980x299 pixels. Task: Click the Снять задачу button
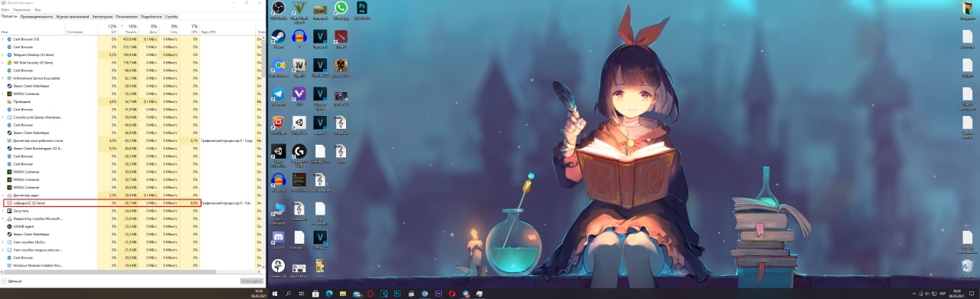click(x=252, y=281)
